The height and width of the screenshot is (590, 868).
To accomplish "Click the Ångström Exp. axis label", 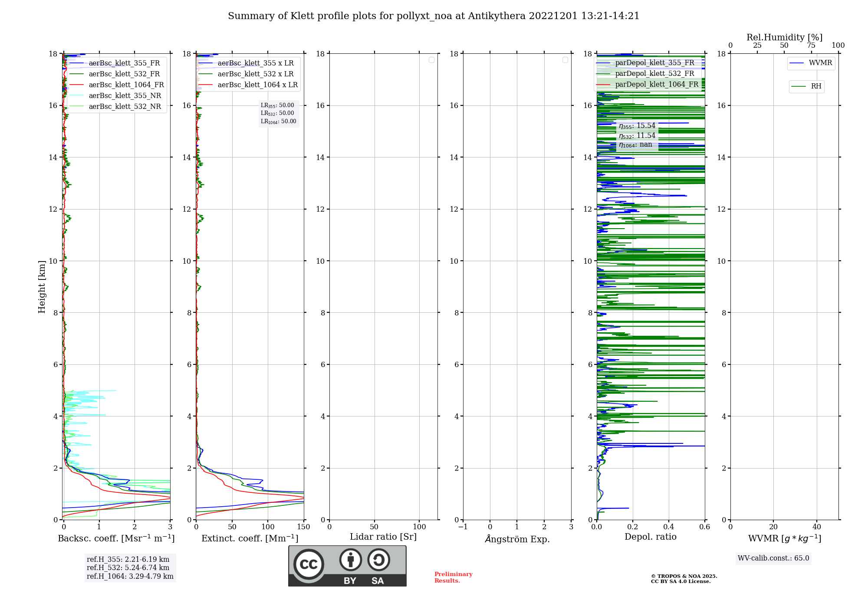I will (x=517, y=539).
